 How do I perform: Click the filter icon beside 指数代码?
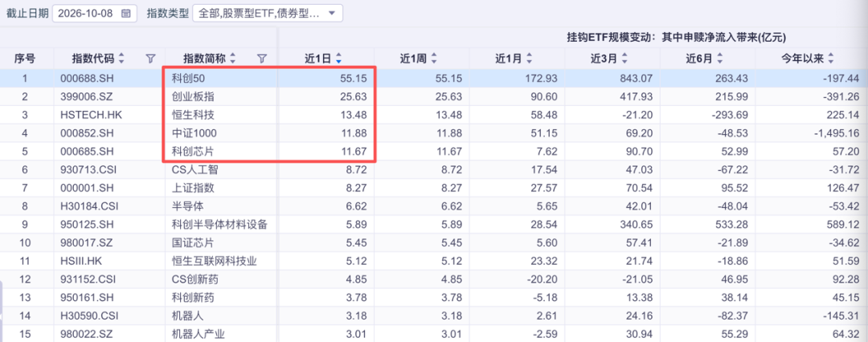150,58
